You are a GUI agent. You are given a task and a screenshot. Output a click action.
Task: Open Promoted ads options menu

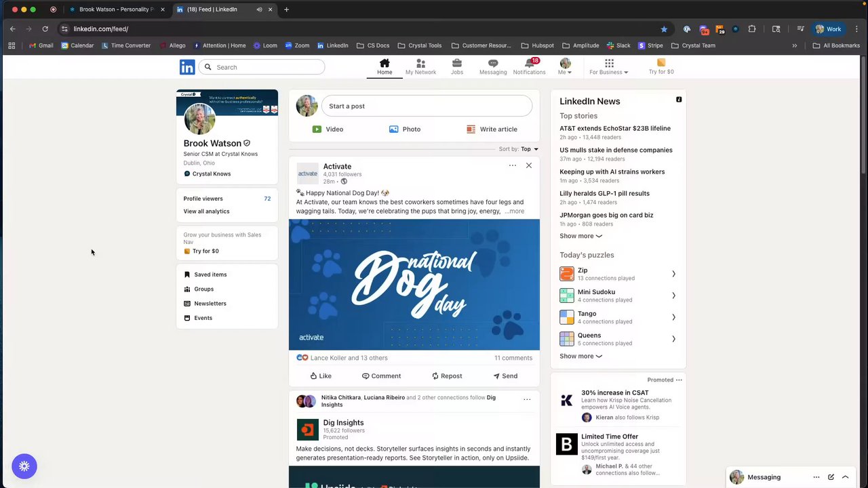(x=679, y=380)
